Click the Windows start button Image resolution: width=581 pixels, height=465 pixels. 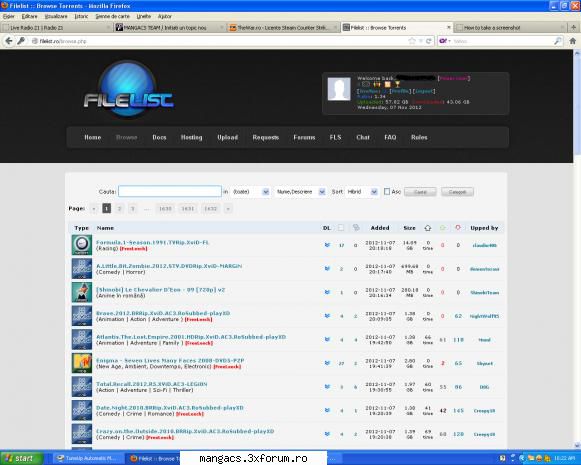pyautogui.click(x=22, y=458)
